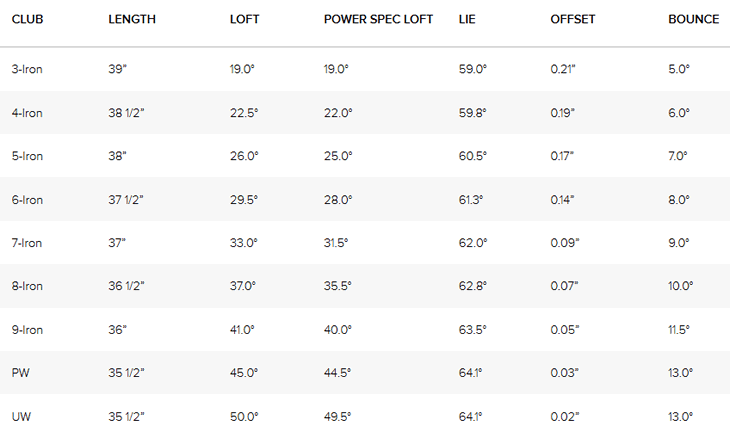
Task: Select the UW power spec loft 49.5°
Action: coord(338,417)
